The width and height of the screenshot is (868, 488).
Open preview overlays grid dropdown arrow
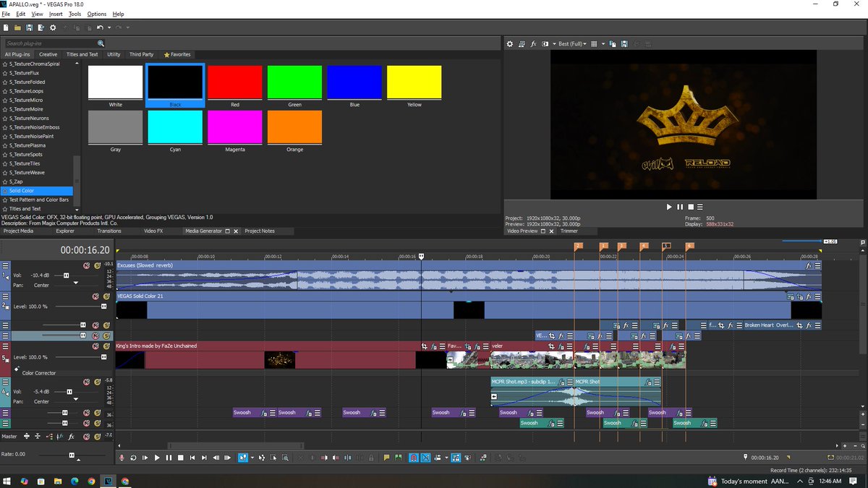coord(603,44)
